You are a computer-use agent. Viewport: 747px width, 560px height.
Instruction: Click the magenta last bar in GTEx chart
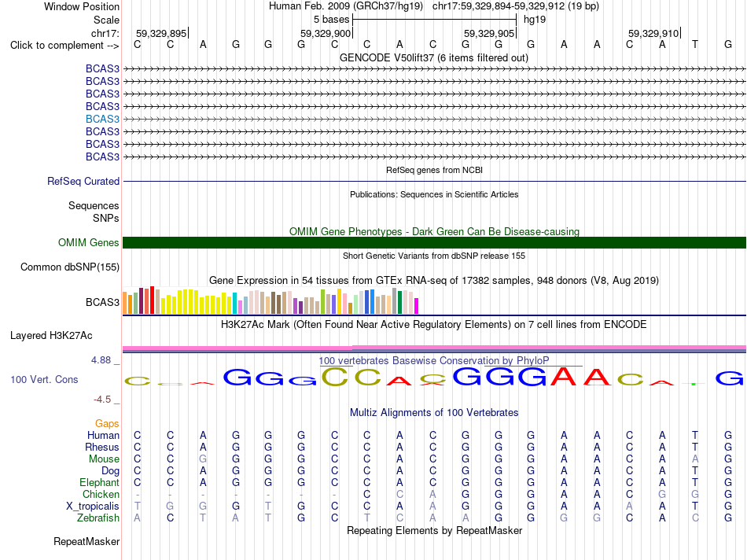click(417, 305)
